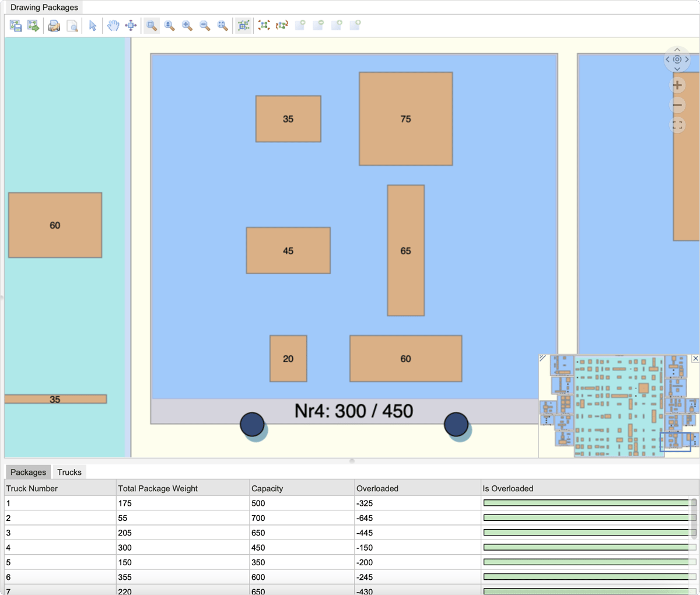This screenshot has width=700, height=595.
Task: Sort by Truck Number column header
Action: [x=61, y=488]
